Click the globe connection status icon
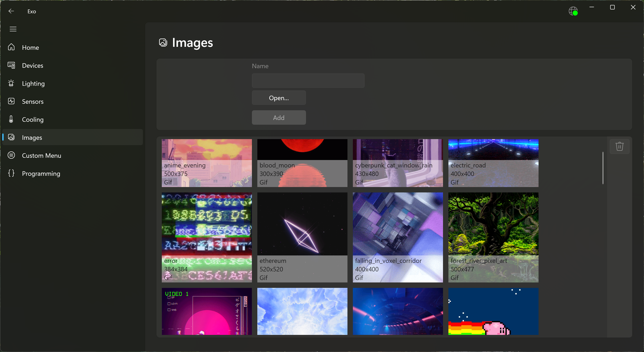Screen dimensions: 644x352 pyautogui.click(x=573, y=11)
